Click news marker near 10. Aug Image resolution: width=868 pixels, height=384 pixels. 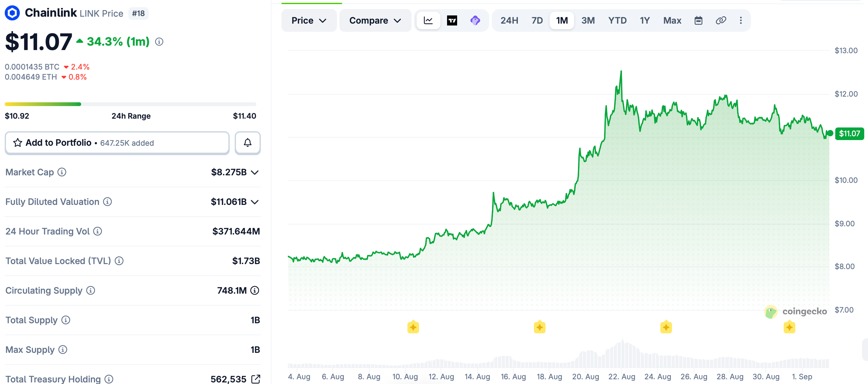413,327
